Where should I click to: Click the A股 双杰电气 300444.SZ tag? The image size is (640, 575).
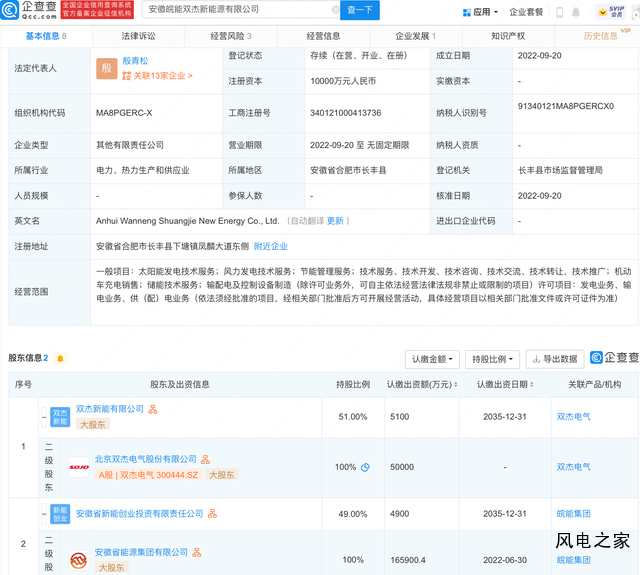tap(148, 475)
